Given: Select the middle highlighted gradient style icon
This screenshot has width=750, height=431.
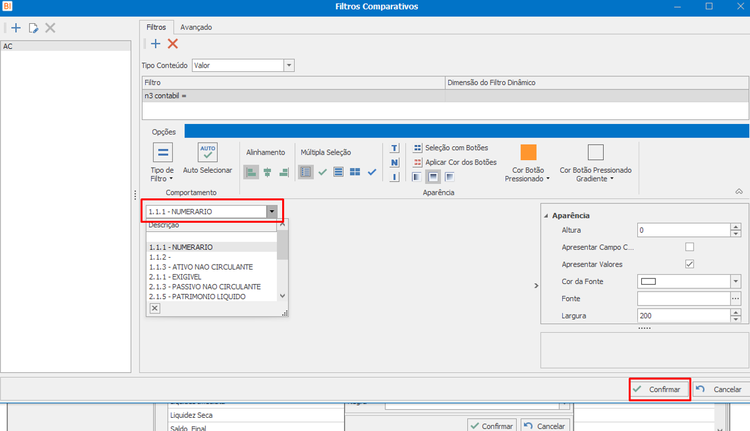Looking at the screenshot, I should [x=433, y=177].
